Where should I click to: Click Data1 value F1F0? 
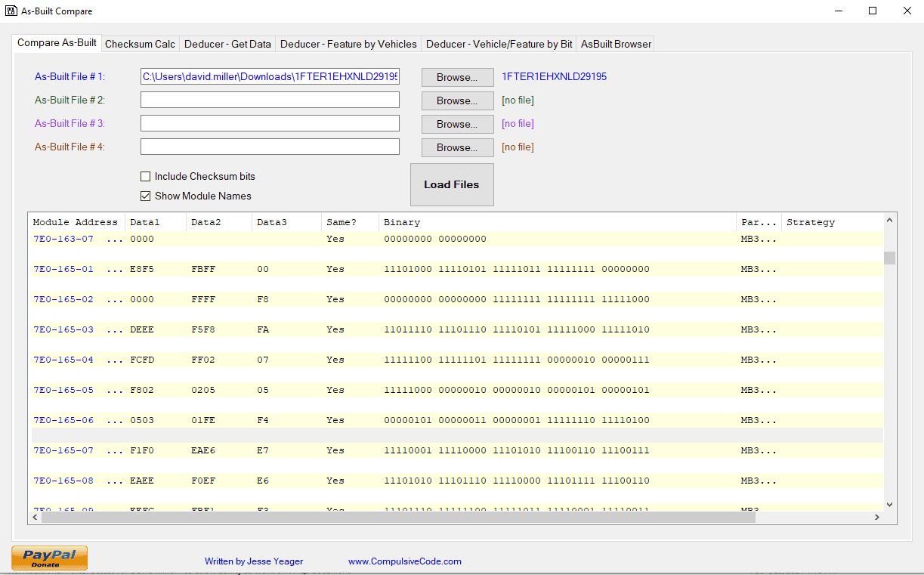[x=142, y=450]
